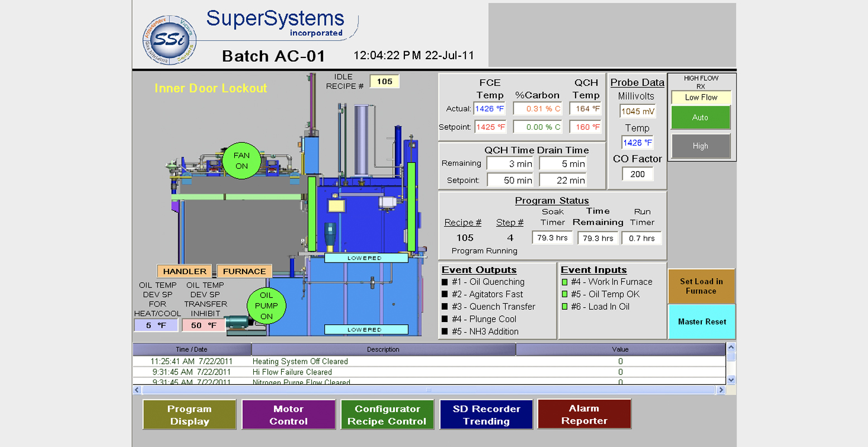The height and width of the screenshot is (447, 868).
Task: Click Set Load in Furnace button
Action: click(702, 286)
